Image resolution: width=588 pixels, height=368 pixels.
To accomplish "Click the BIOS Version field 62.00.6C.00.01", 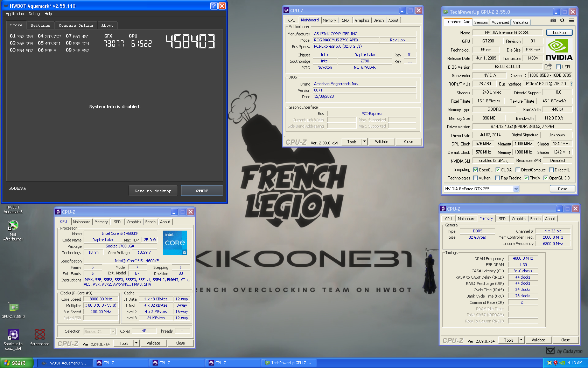I will tap(507, 67).
